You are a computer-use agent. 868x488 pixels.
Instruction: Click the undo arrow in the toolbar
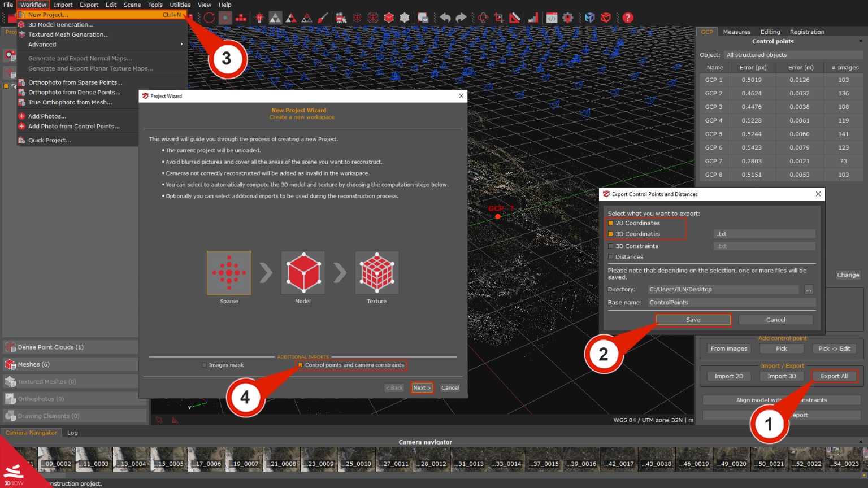tap(446, 18)
